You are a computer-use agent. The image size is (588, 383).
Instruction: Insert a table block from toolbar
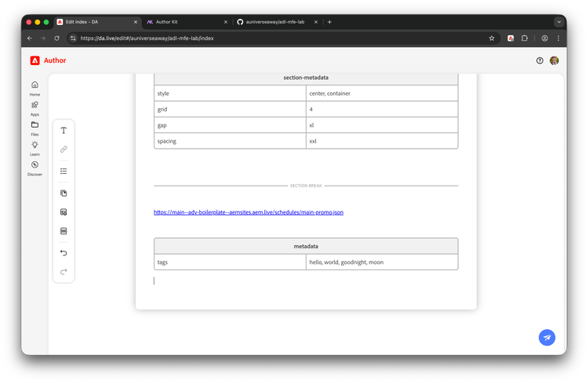pos(64,211)
